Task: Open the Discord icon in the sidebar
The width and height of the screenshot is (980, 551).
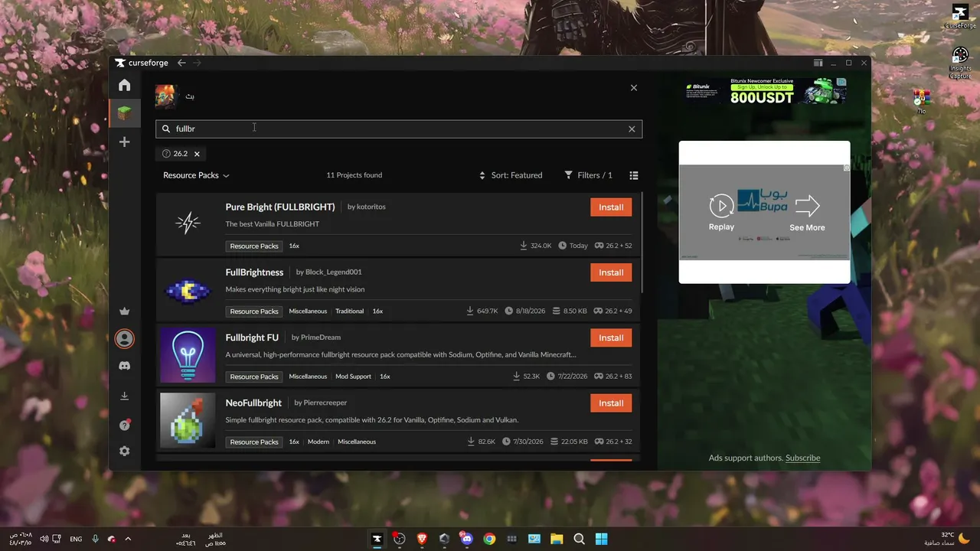Action: point(124,366)
